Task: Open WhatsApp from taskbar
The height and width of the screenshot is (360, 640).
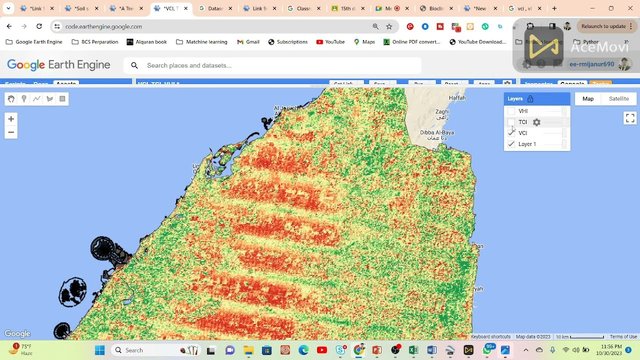Action: pos(487,350)
